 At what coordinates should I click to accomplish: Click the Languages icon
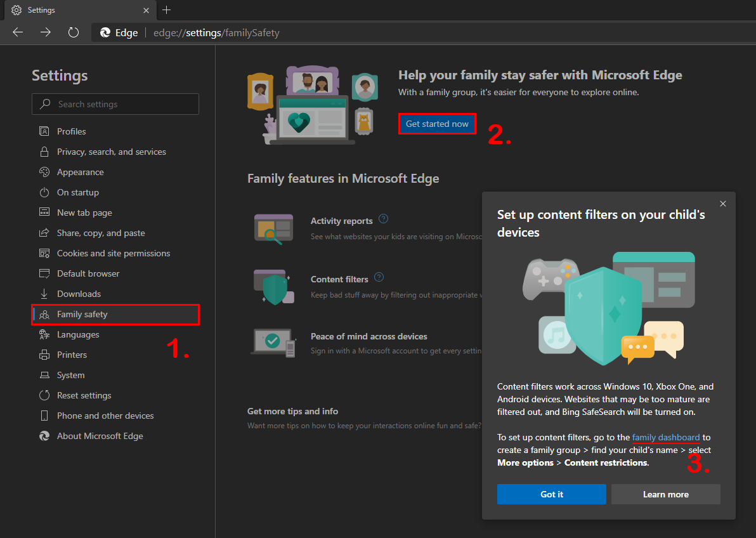[x=44, y=334]
